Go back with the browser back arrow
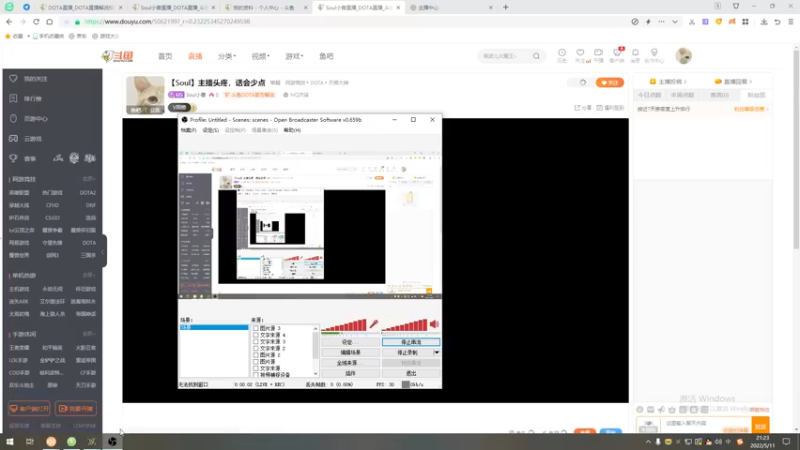This screenshot has width=800, height=450. (9, 21)
